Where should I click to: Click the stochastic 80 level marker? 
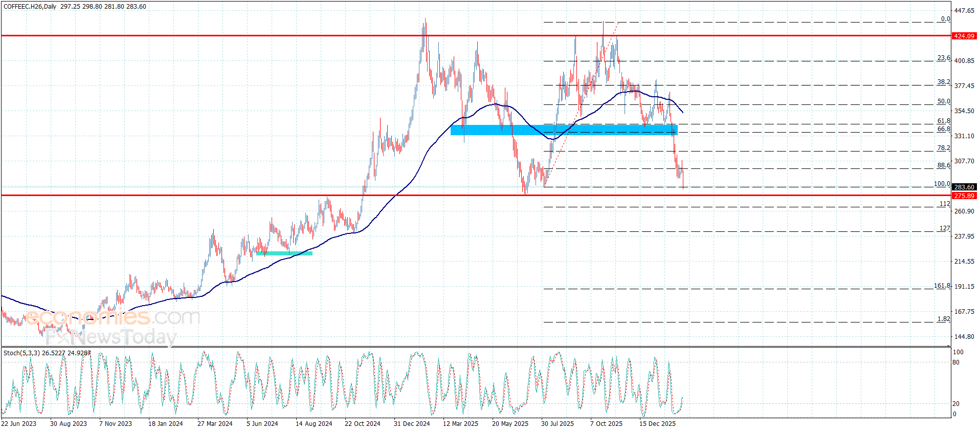point(955,362)
